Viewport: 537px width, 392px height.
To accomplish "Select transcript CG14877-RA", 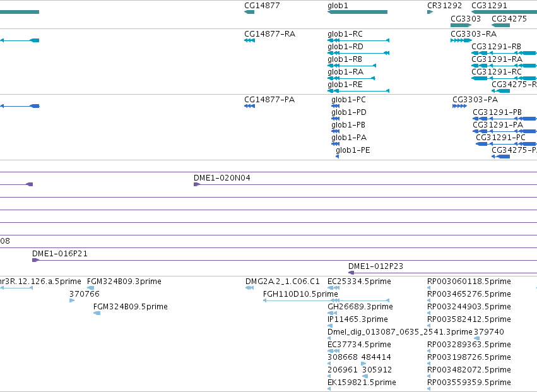I will (x=270, y=34).
